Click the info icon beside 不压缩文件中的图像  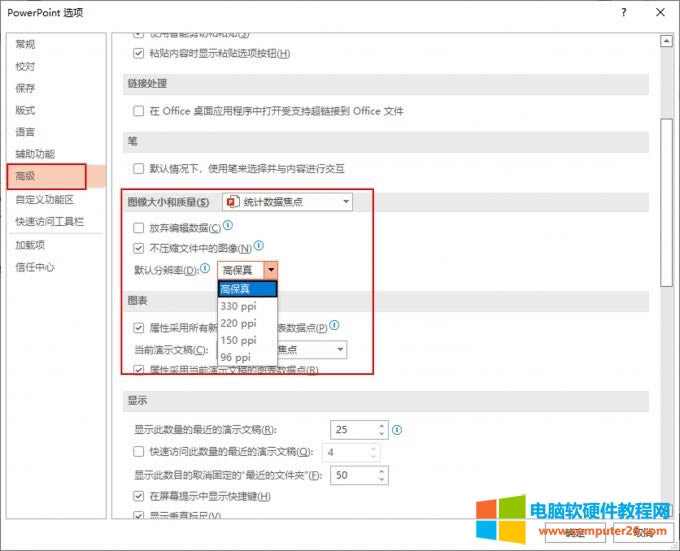pos(258,246)
